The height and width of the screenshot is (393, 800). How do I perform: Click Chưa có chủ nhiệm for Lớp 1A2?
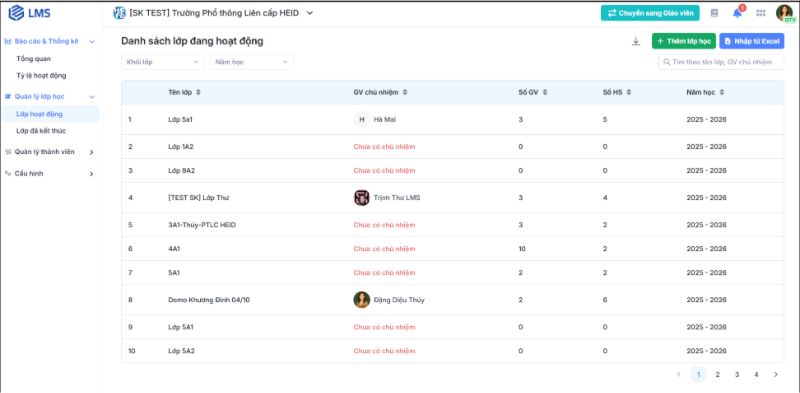pyautogui.click(x=384, y=146)
